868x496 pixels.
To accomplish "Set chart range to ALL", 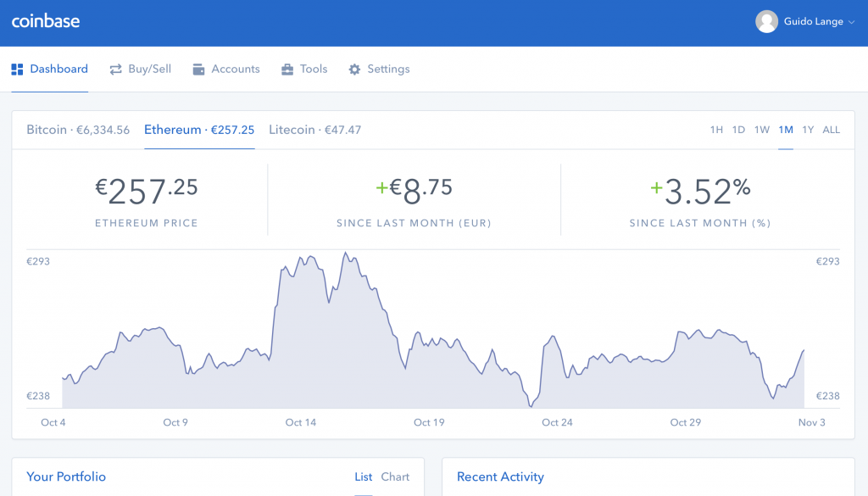I will tap(831, 130).
